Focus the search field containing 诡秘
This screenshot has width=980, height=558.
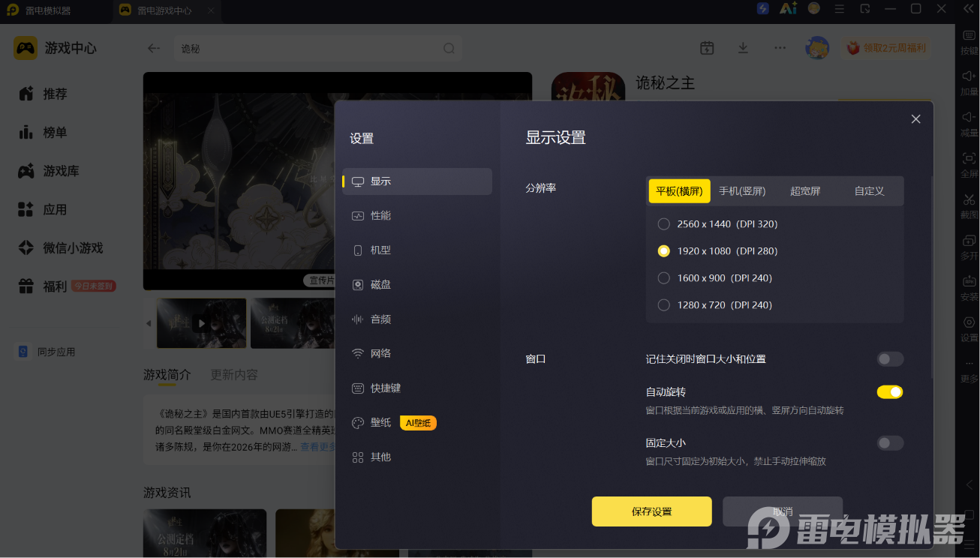317,48
